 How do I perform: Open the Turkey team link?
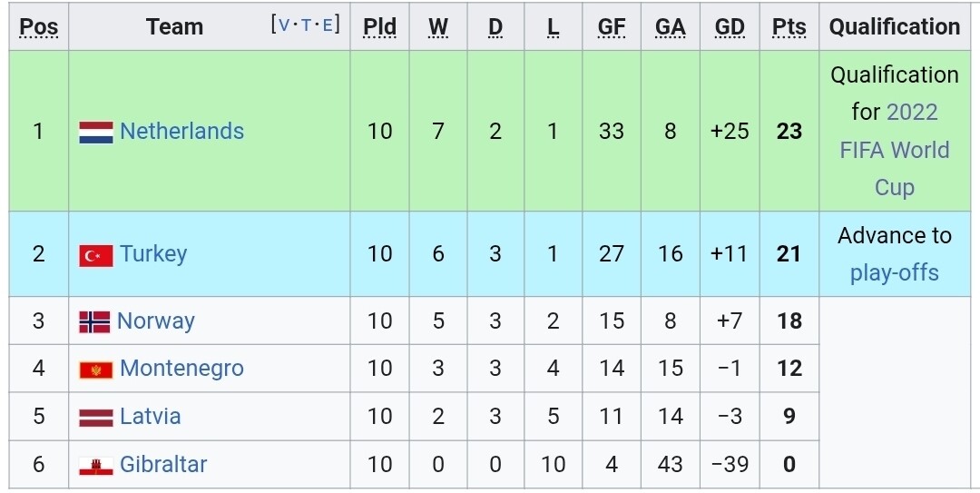pyautogui.click(x=153, y=254)
